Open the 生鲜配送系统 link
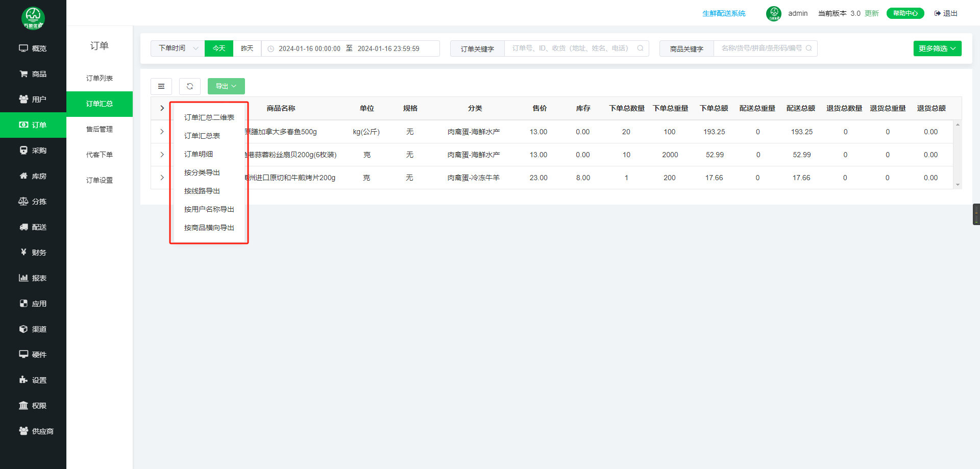Image resolution: width=980 pixels, height=469 pixels. [x=724, y=13]
